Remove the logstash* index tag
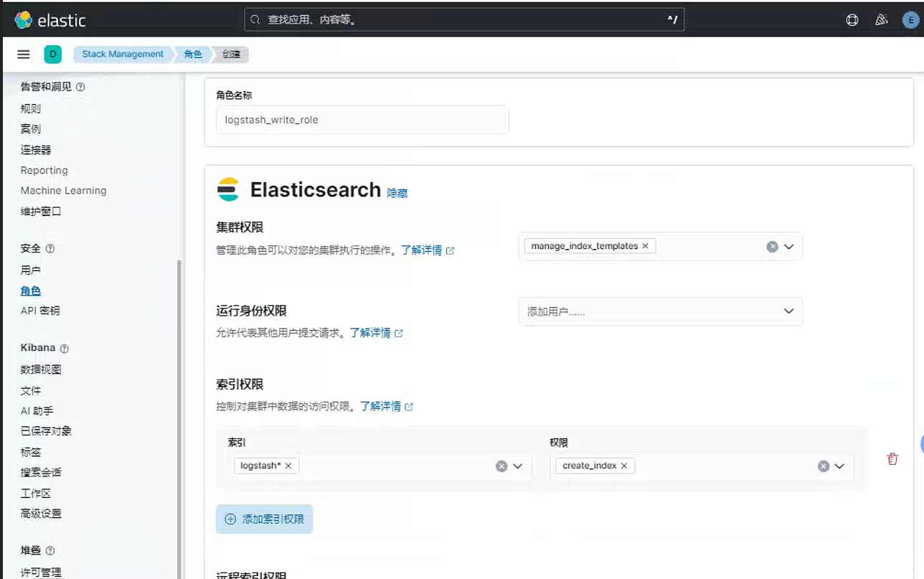924x579 pixels. point(288,466)
